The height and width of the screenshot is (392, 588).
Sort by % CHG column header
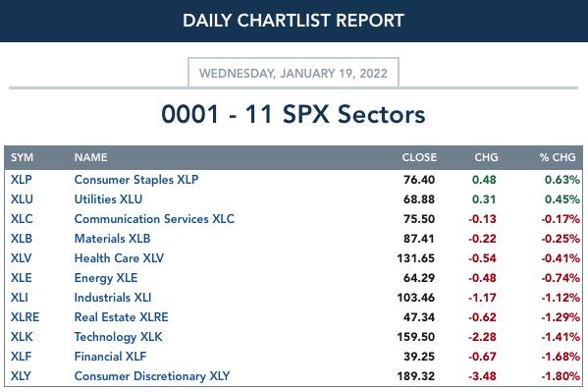coord(558,157)
